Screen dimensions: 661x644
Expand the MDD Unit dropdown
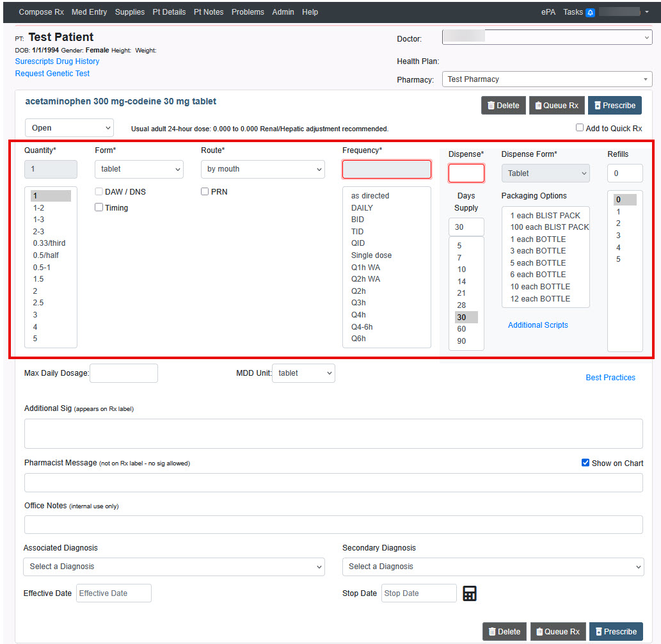303,373
